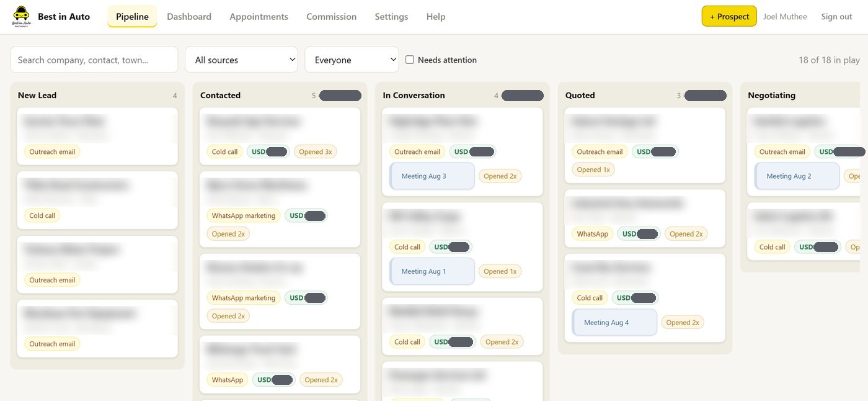Enable the Needs attention checkbox

[x=410, y=60]
